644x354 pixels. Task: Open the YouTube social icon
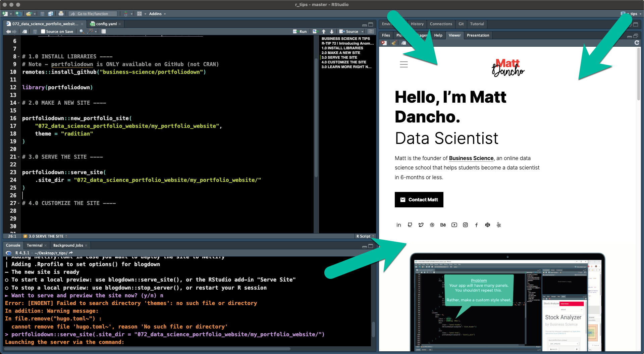point(454,225)
